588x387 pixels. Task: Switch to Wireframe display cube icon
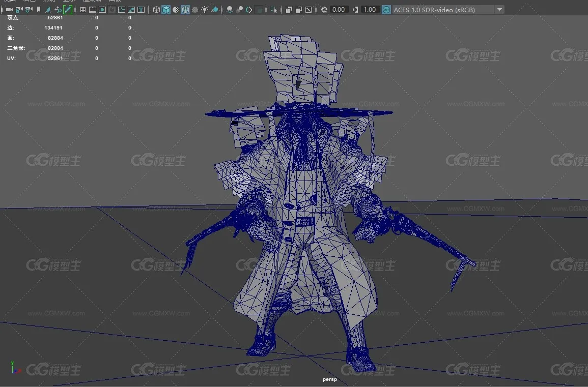156,10
